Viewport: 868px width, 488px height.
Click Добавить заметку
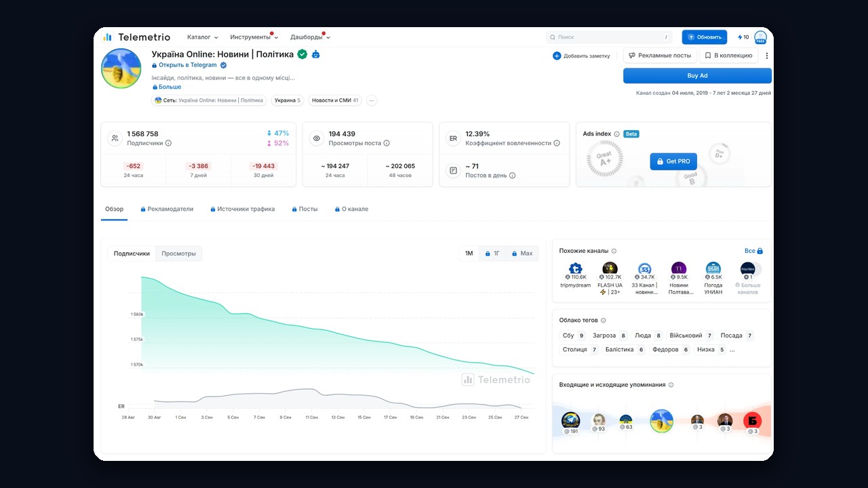point(581,56)
